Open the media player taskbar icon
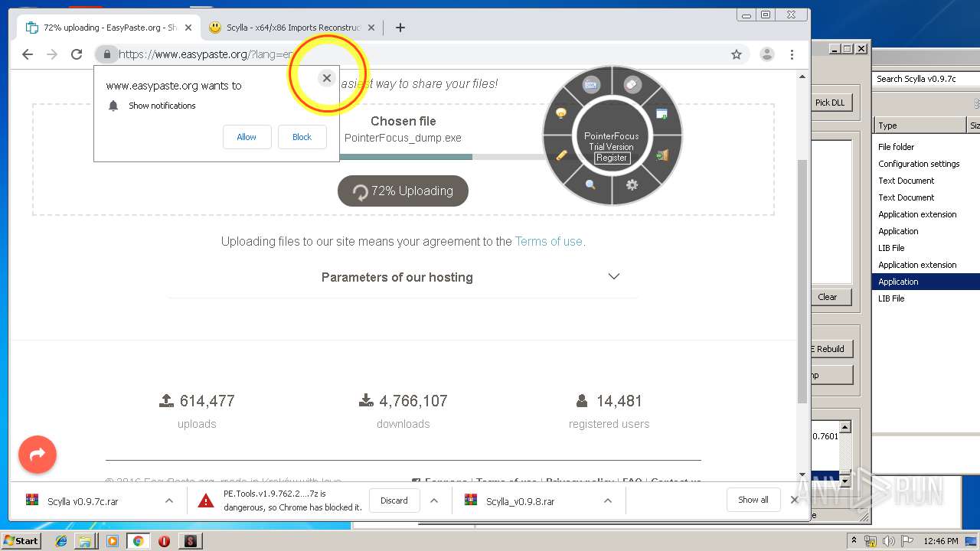The width and height of the screenshot is (980, 551). coord(113,541)
